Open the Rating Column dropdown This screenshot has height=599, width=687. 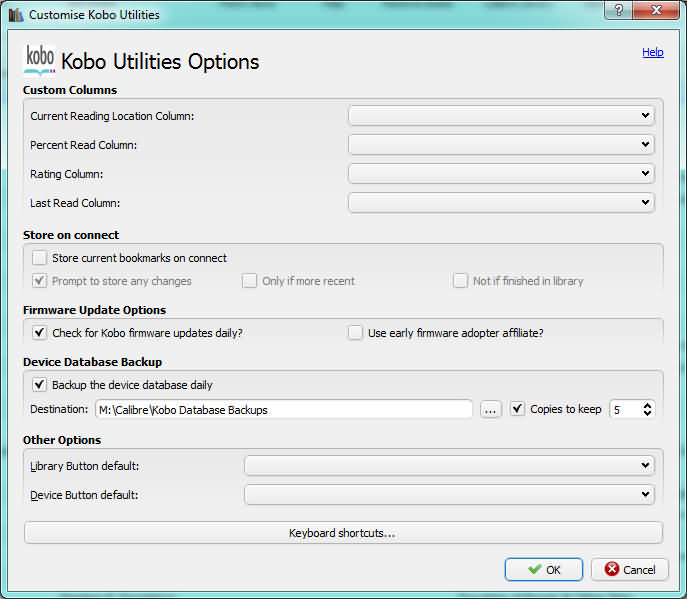pyautogui.click(x=501, y=174)
